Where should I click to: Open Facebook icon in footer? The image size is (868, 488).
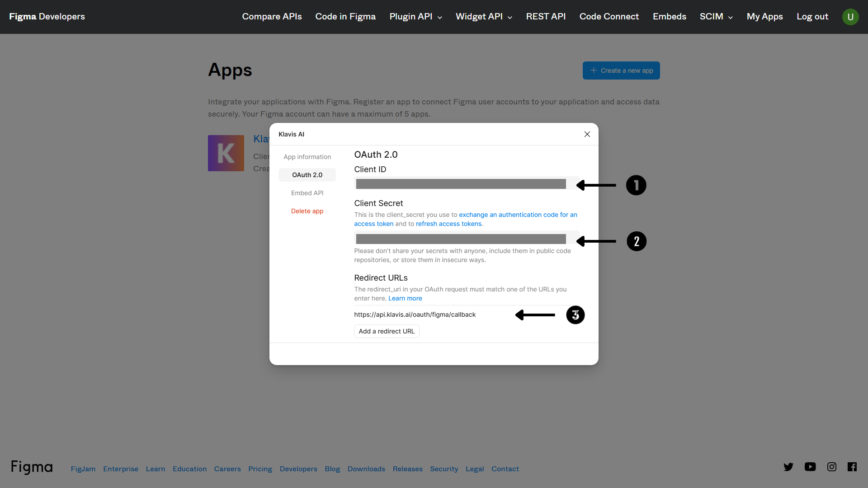(x=852, y=467)
